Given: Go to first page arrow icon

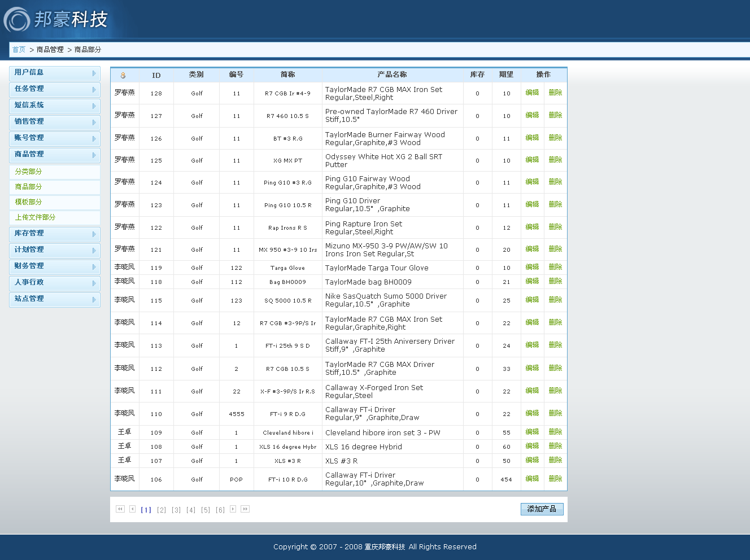Looking at the screenshot, I should 120,509.
